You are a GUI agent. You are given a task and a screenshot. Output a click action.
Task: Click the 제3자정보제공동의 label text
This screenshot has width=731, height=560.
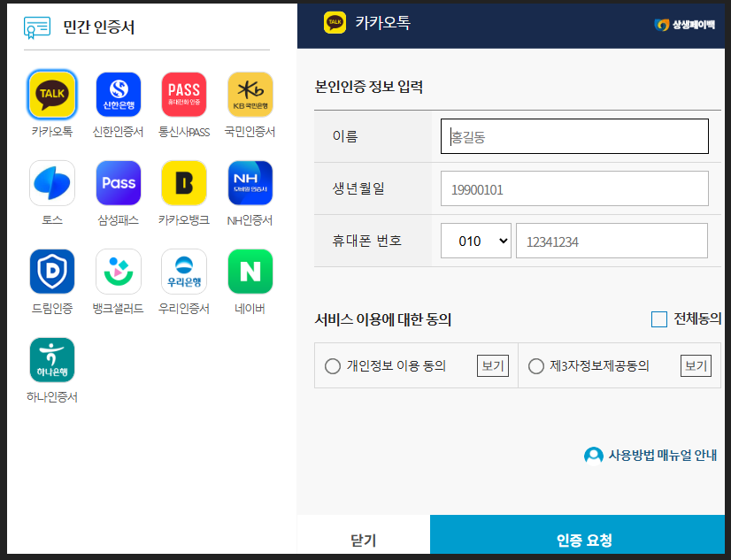pyautogui.click(x=599, y=365)
